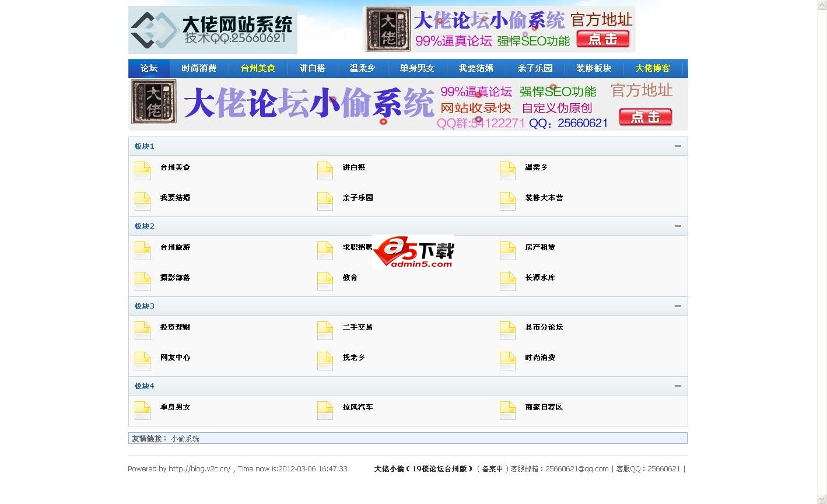Click the folder icon beside 商家自荐区
Image resolution: width=827 pixels, height=504 pixels.
(507, 410)
